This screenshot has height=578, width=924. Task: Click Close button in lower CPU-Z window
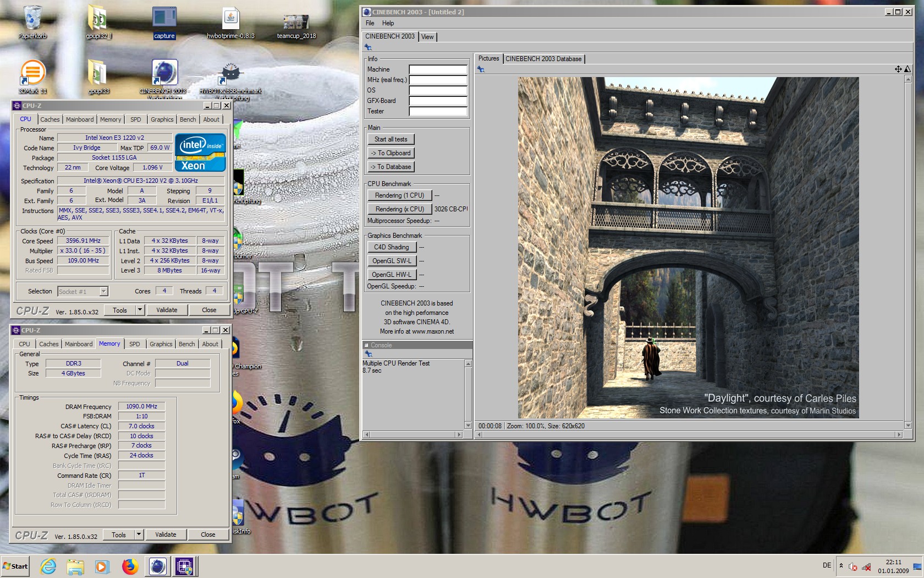point(208,535)
